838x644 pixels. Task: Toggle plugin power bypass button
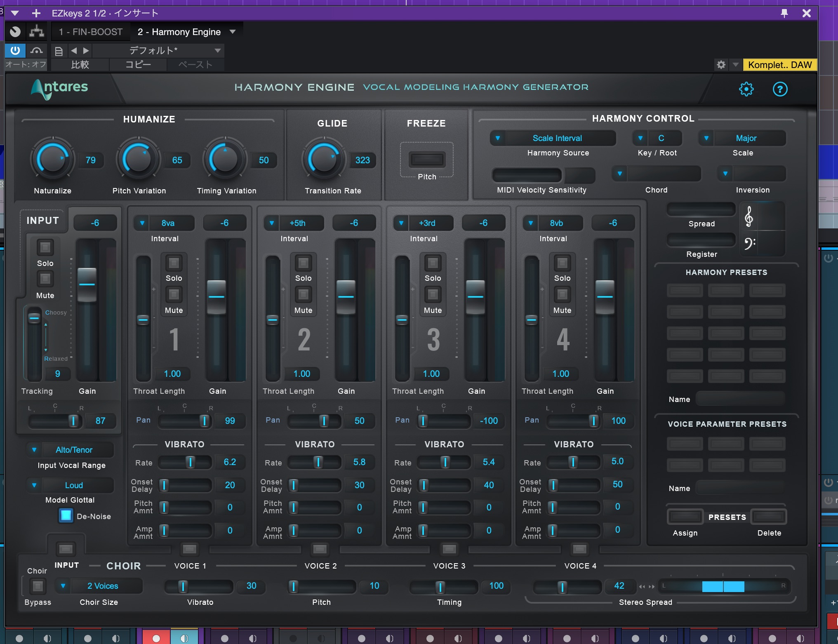click(x=15, y=51)
